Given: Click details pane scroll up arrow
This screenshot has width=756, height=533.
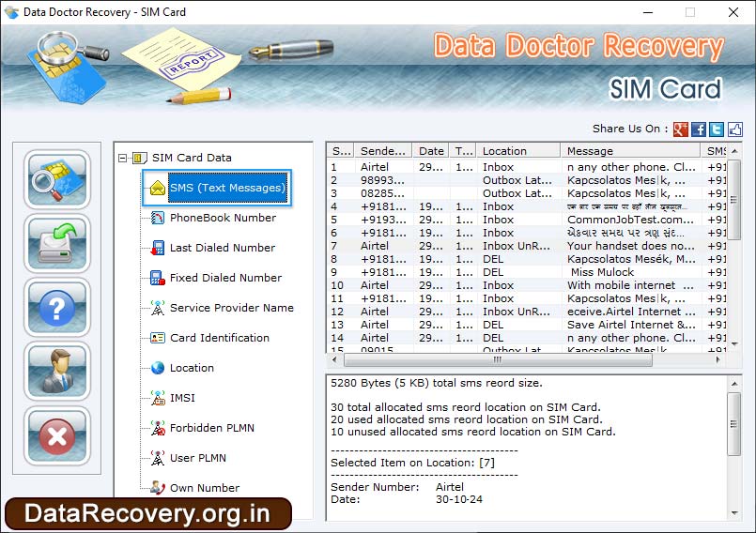Looking at the screenshot, I should pos(733,384).
